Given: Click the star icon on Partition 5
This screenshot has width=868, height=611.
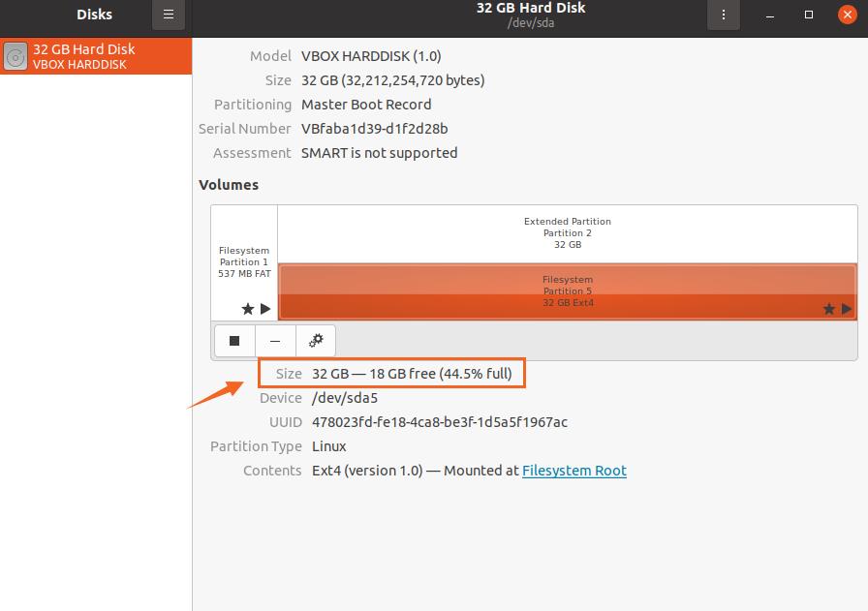Looking at the screenshot, I should (x=828, y=309).
